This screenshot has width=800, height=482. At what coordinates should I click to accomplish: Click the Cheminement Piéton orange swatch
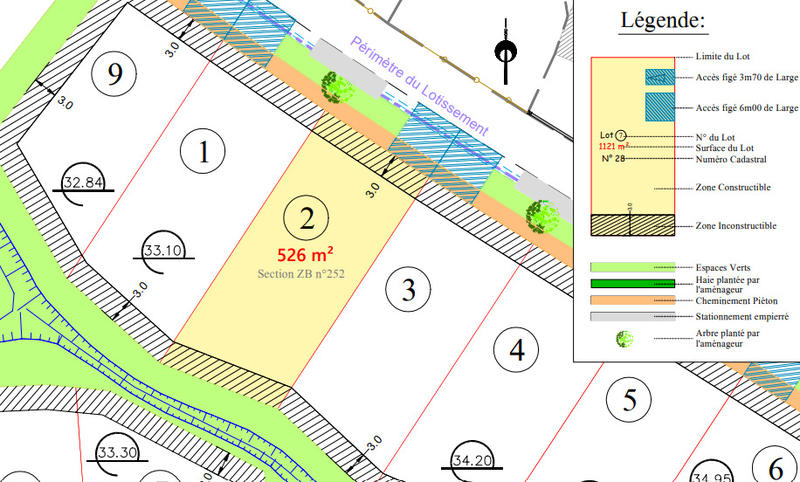click(x=625, y=299)
